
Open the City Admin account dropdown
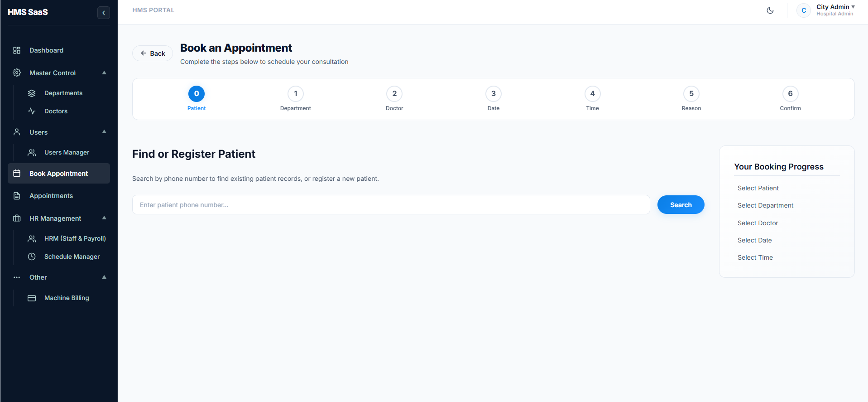coord(835,10)
